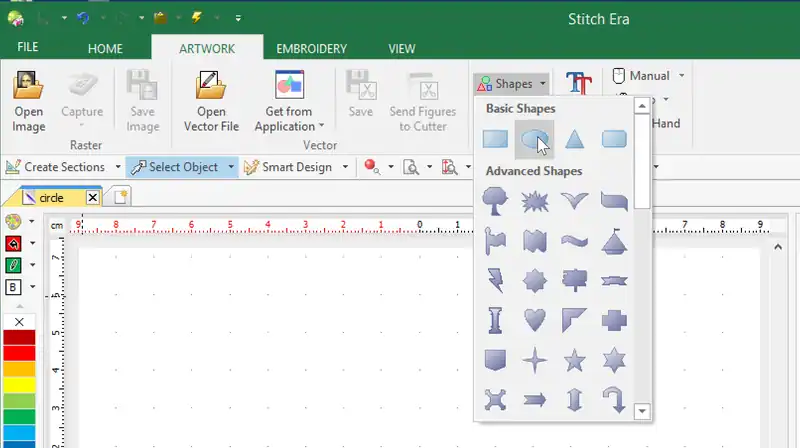Open a vector file
Image resolution: width=800 pixels, height=448 pixels.
coord(211,100)
